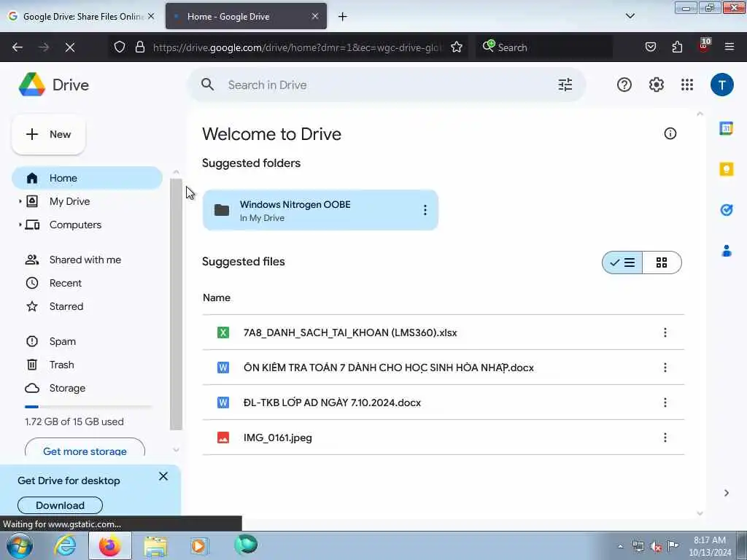Open file IMG_0161.jpeg
Viewport: 747px width, 560px height.
point(278,437)
